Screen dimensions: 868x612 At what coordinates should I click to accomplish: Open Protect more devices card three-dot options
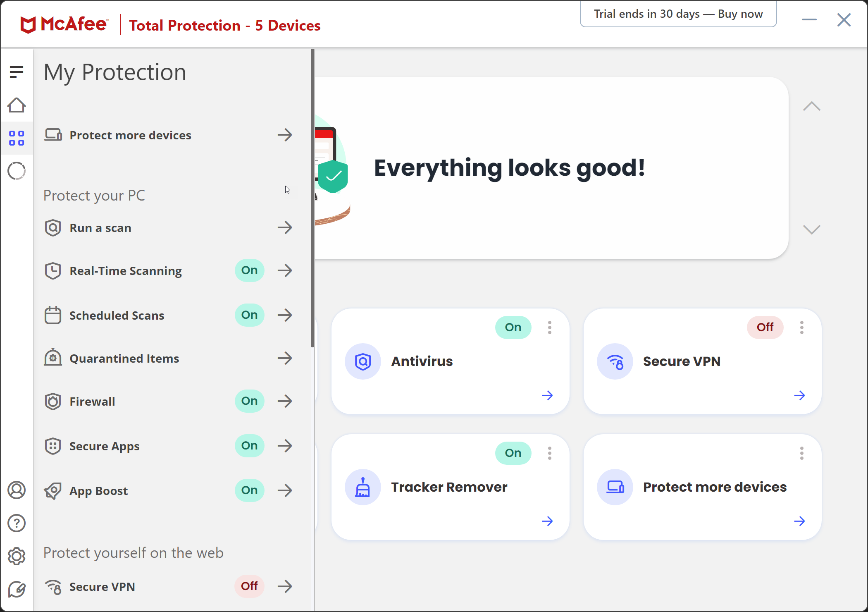802,453
